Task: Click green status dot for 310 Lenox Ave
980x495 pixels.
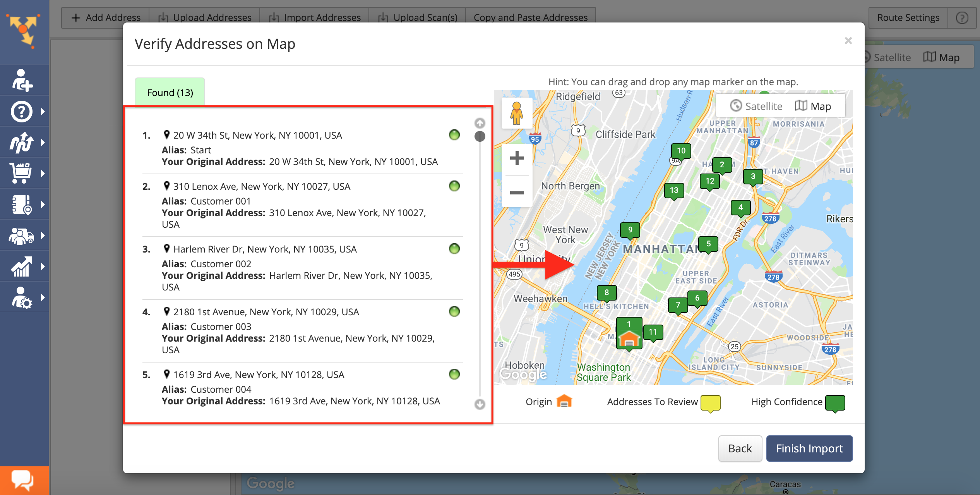Action: (x=454, y=186)
